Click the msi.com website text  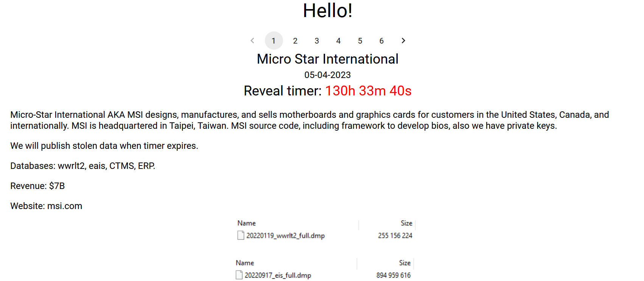(65, 206)
